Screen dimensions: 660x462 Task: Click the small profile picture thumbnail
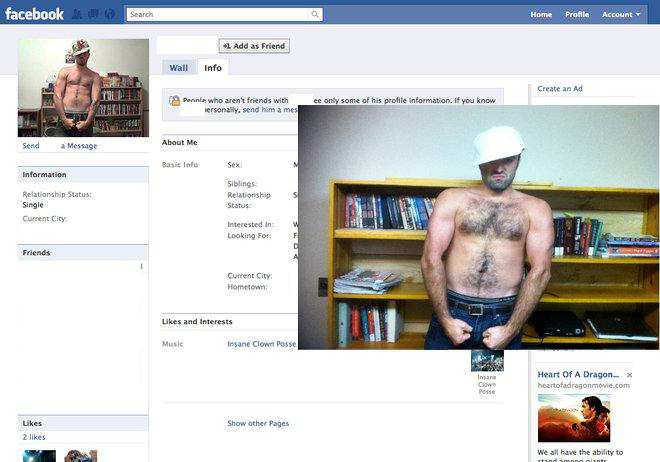(x=83, y=88)
